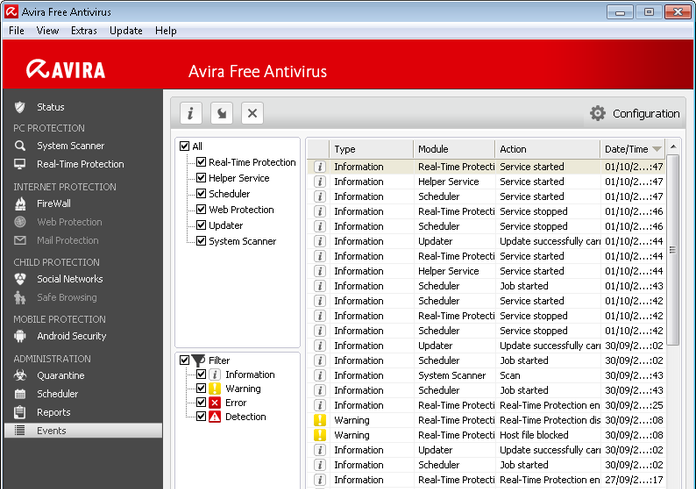Open the Update menu
This screenshot has height=489, width=696.
pos(126,30)
